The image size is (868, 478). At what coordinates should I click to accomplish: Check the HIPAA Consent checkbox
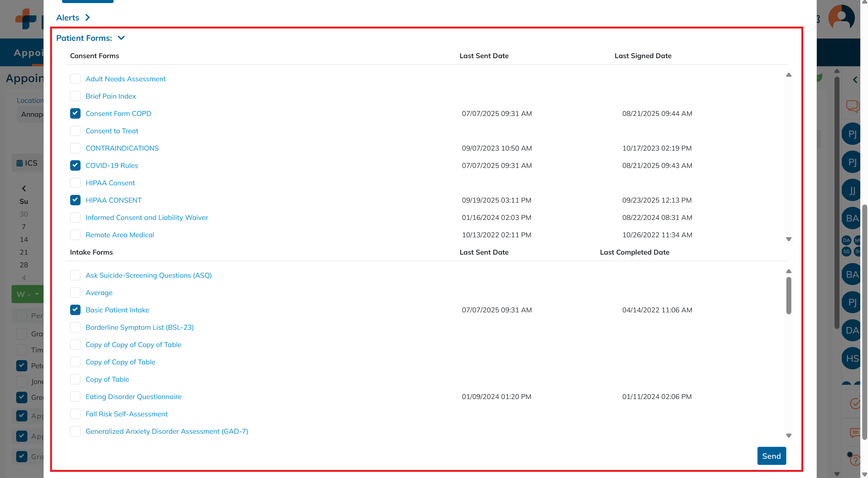(75, 183)
